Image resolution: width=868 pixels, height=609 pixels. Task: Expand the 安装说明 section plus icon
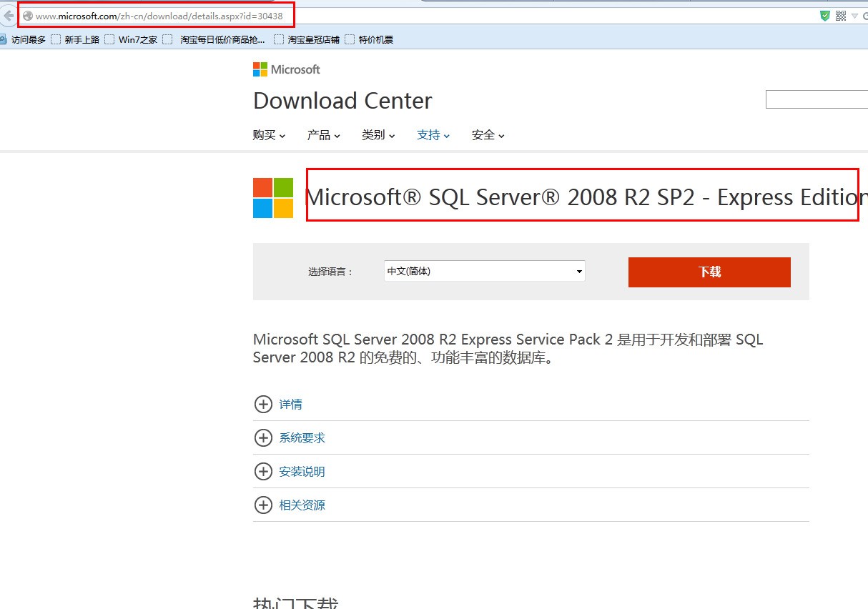[x=263, y=471]
